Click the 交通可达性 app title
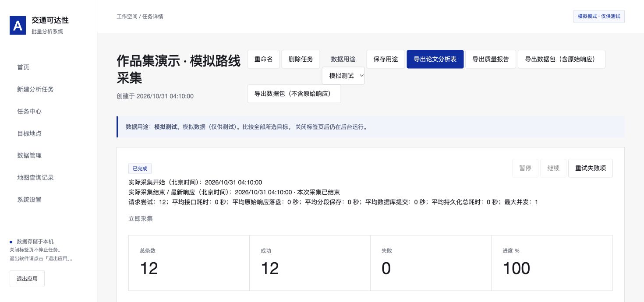644x302 pixels. click(50, 21)
